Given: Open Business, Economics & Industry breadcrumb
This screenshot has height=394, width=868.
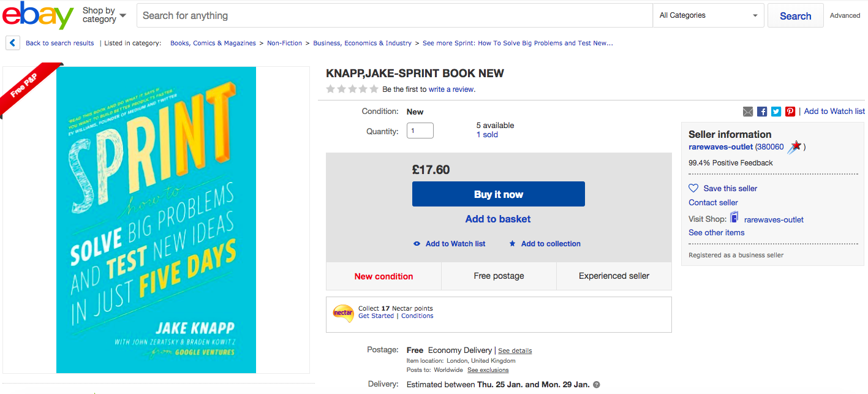Looking at the screenshot, I should [x=363, y=43].
